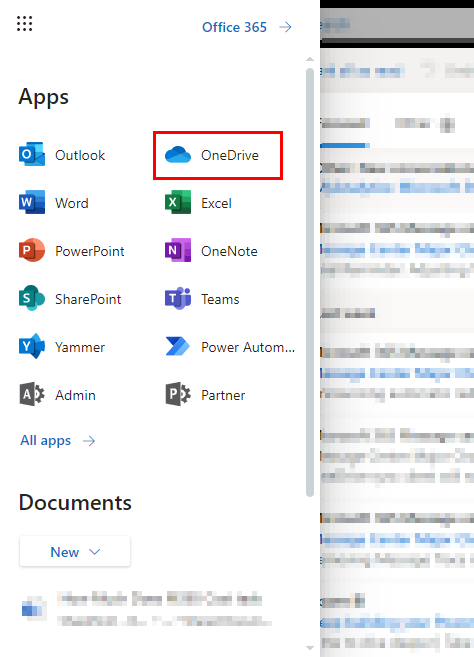Open the Excel app icon
This screenshot has width=474, height=657.
click(178, 203)
